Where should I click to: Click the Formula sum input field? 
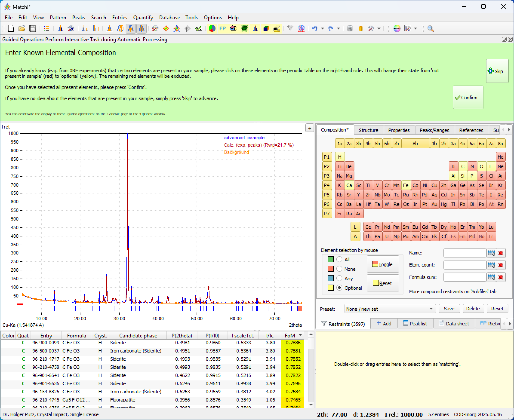click(x=464, y=277)
